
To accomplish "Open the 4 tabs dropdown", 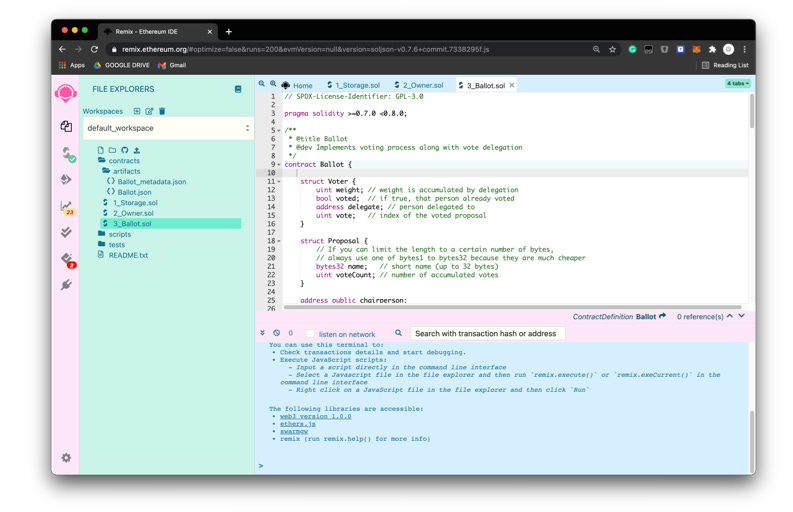I will [x=738, y=83].
